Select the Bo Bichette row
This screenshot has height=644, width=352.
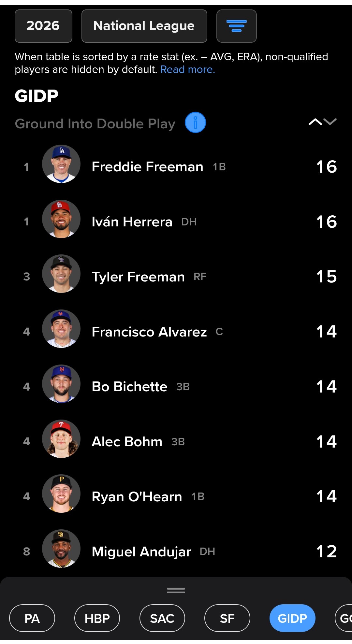point(176,387)
